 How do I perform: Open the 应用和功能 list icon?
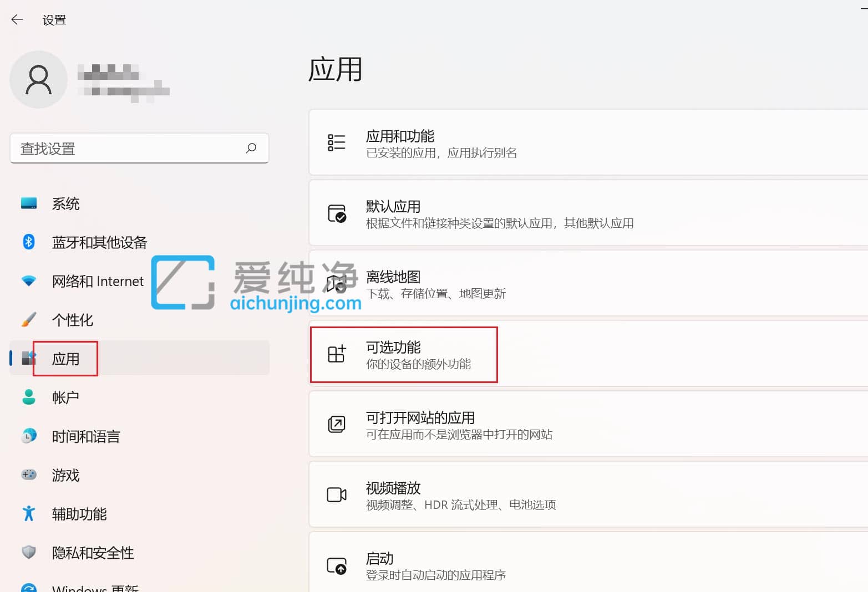coord(337,143)
